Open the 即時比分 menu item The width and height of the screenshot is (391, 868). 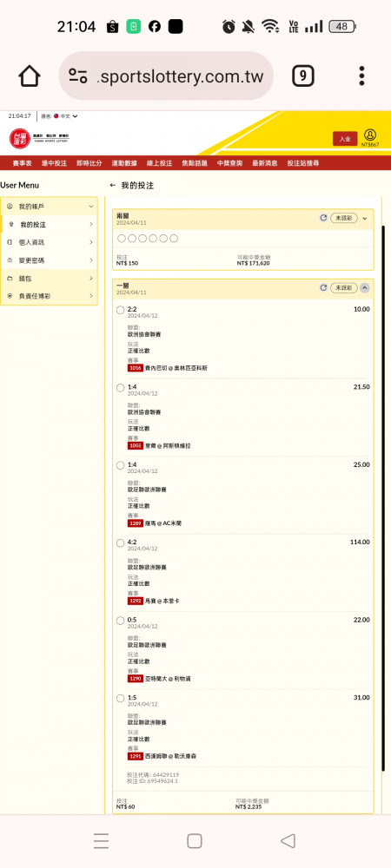pyautogui.click(x=89, y=163)
